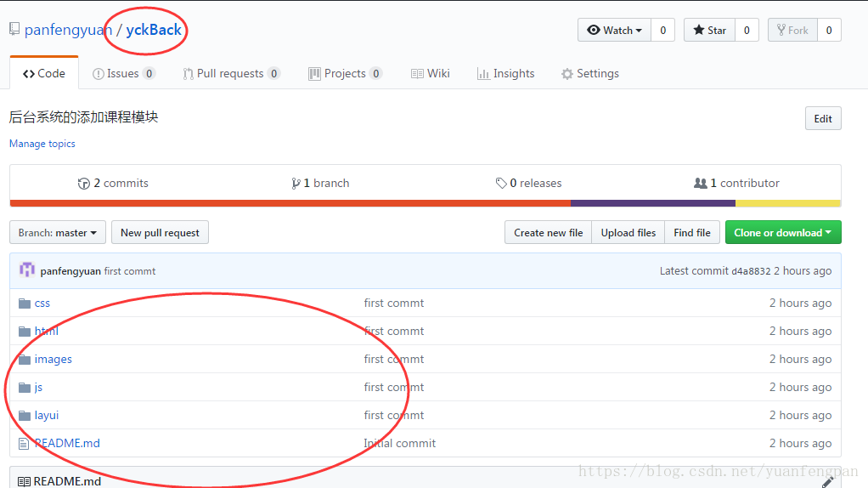
Task: Open the yckBack repository name link
Action: (154, 30)
